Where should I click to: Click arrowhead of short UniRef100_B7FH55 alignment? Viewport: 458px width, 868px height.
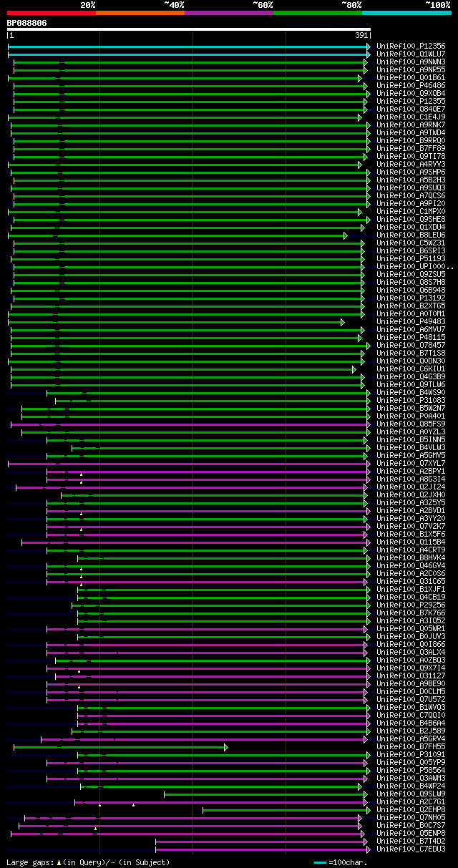225,746
